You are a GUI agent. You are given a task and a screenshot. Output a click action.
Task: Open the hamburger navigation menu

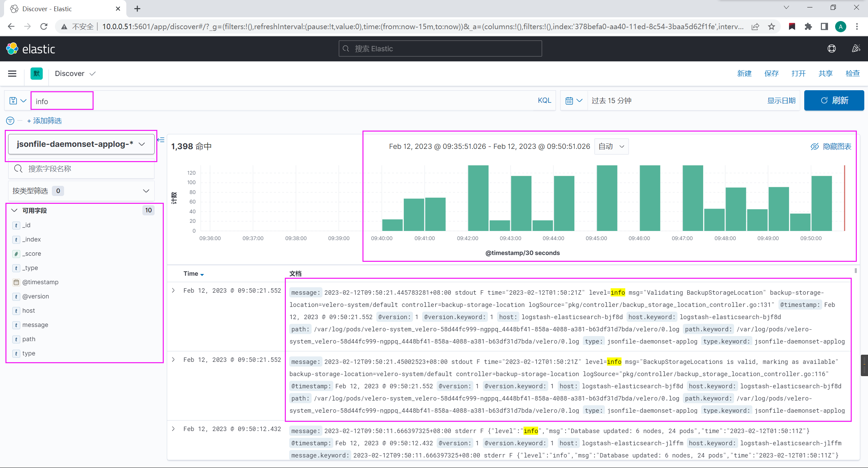tap(12, 74)
